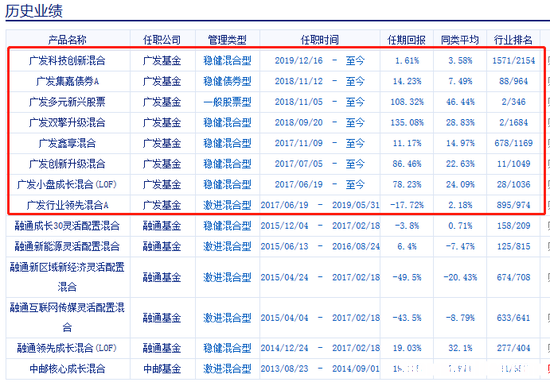Click the 46.44% category average value
Viewport: 550px width, 386px height.
pos(460,102)
